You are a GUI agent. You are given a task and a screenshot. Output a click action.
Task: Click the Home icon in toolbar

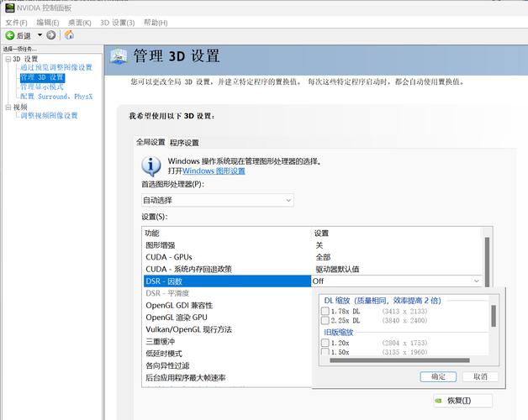(69, 34)
